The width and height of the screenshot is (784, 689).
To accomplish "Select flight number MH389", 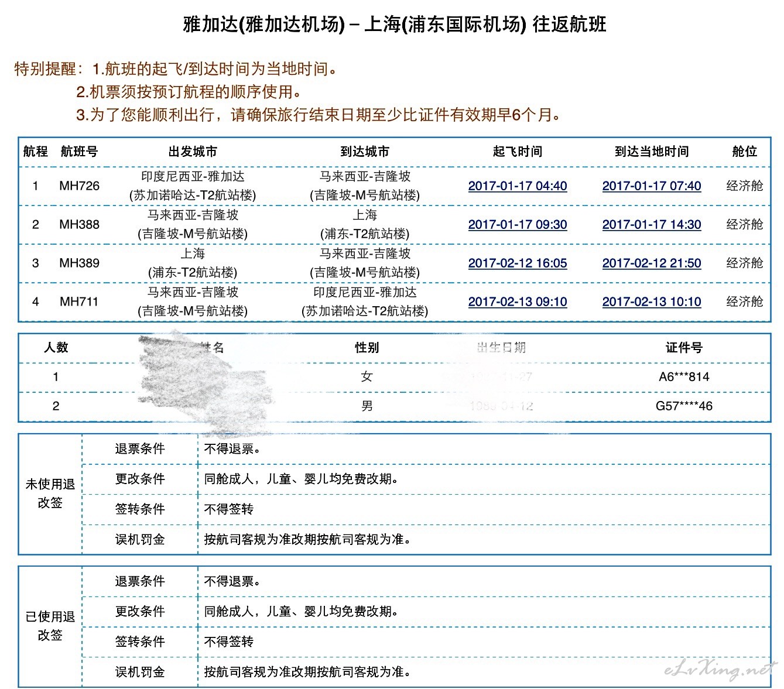I will (x=80, y=263).
